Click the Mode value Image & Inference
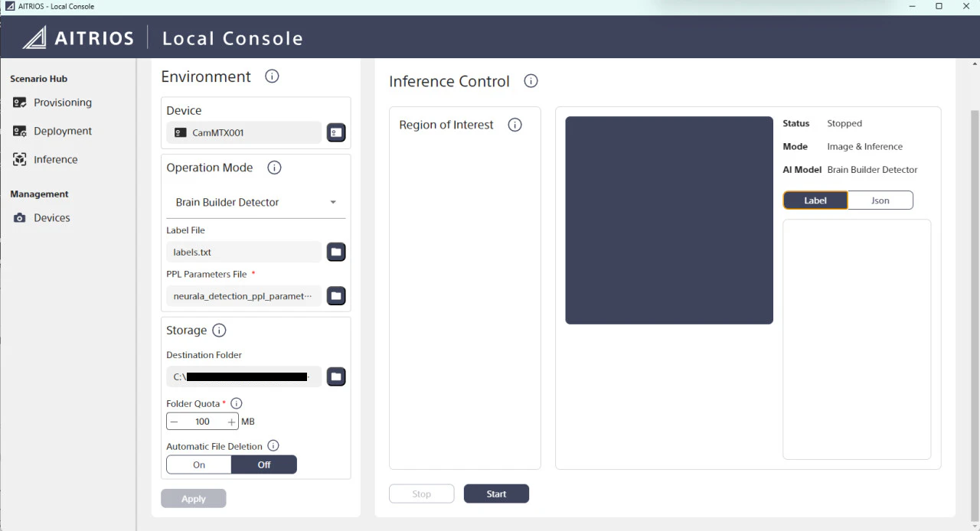This screenshot has width=980, height=531. point(865,146)
